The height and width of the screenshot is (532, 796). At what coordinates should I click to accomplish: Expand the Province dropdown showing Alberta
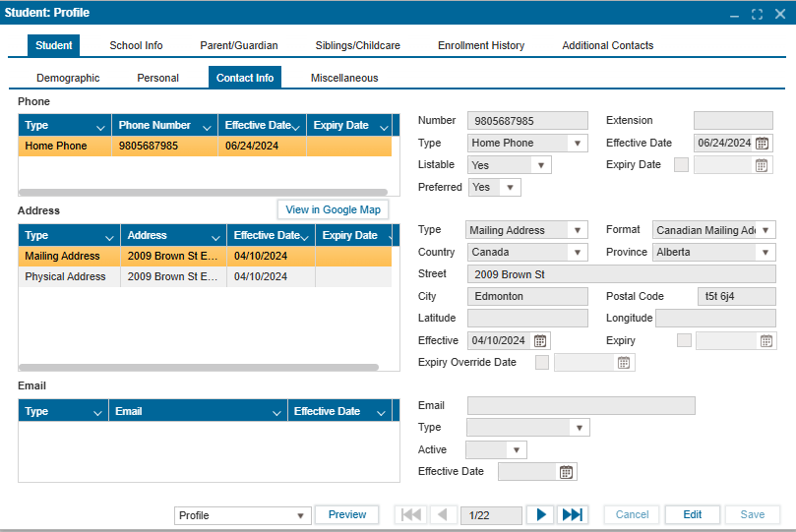(765, 253)
